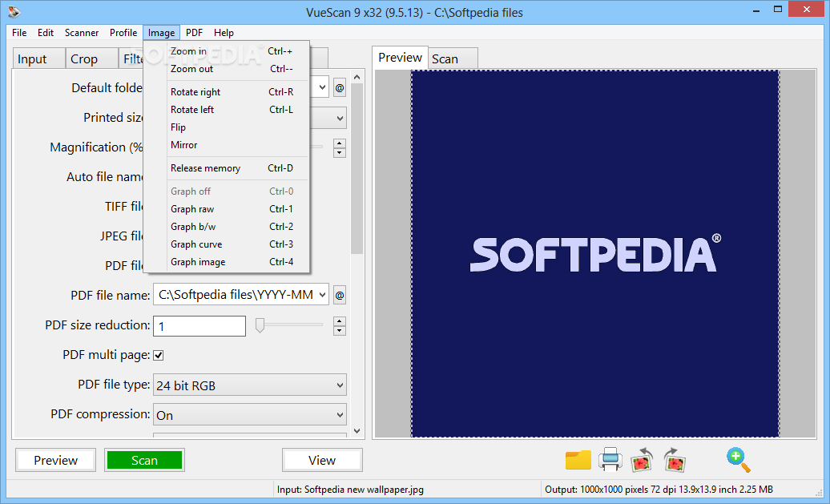
Task: Click the green Scan button
Action: tap(144, 460)
